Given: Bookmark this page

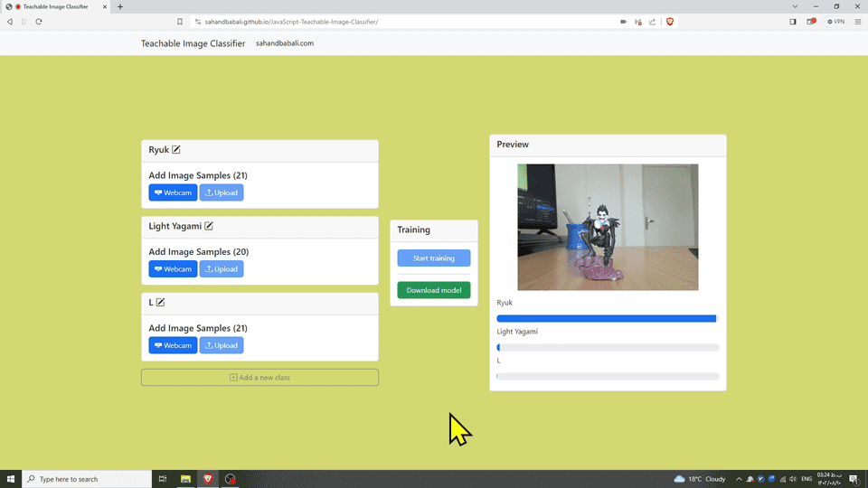Looking at the screenshot, I should tap(180, 22).
